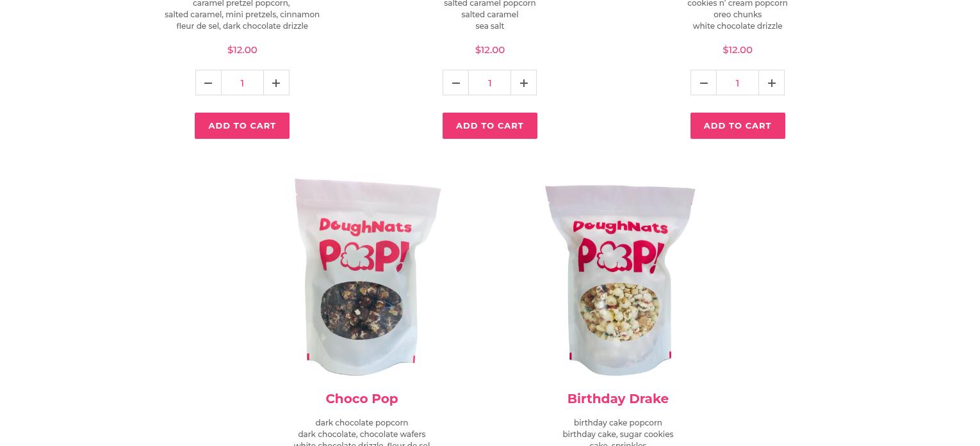The width and height of the screenshot is (980, 446).
Task: Increase salted caramel popcorn quantity with plus
Action: 524,83
